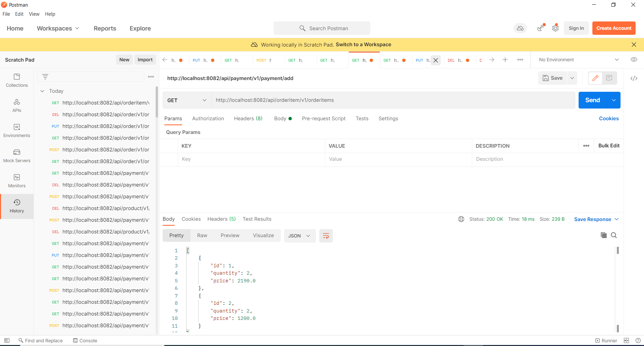Image resolution: width=644 pixels, height=346 pixels.
Task: Click the cloud offline sync icon
Action: tap(520, 28)
